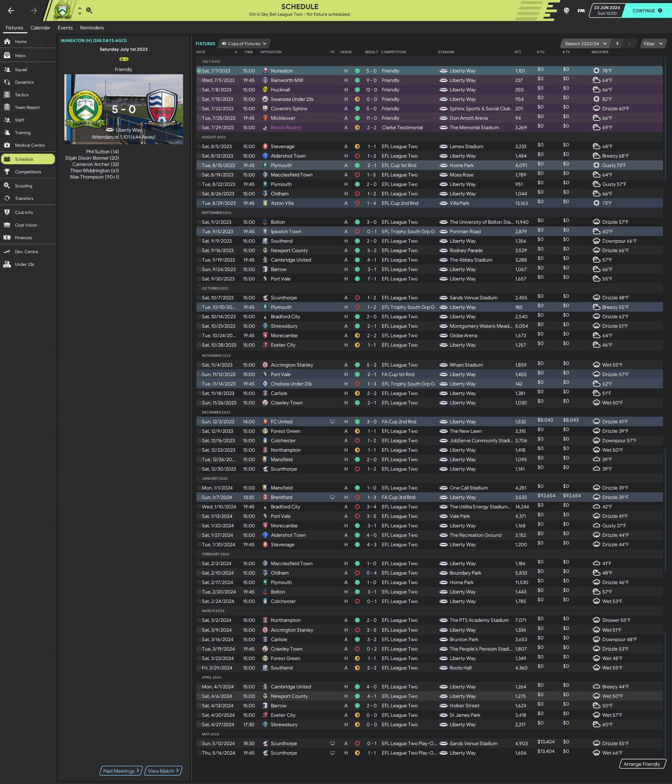Open the Training sidebar item
This screenshot has width=672, height=784.
pyautogui.click(x=28, y=133)
